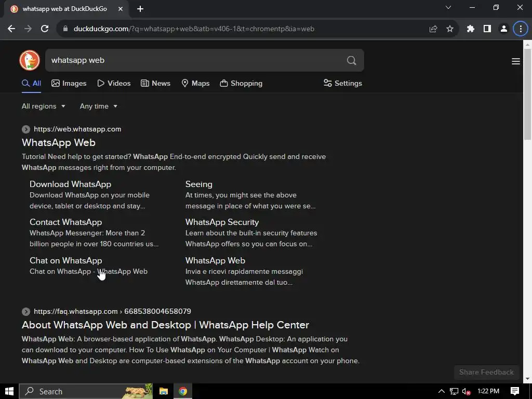Click the tab search chevron in title bar
532x399 pixels.
point(448,7)
